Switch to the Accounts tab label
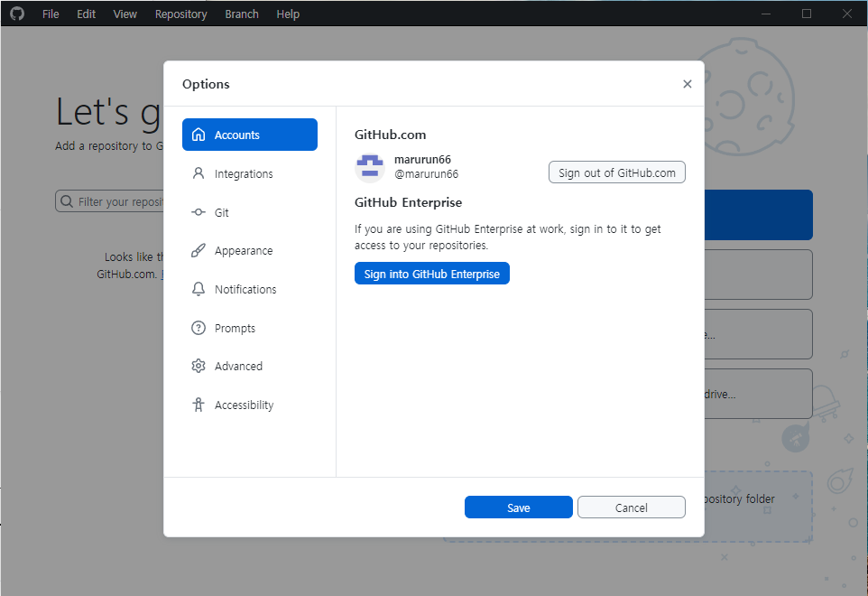The image size is (868, 596). point(237,135)
